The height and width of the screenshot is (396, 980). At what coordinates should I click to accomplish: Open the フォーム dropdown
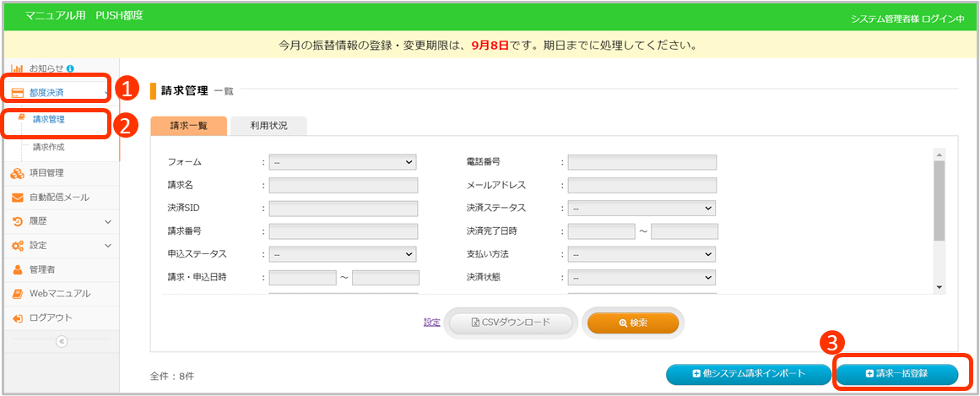[x=343, y=162]
